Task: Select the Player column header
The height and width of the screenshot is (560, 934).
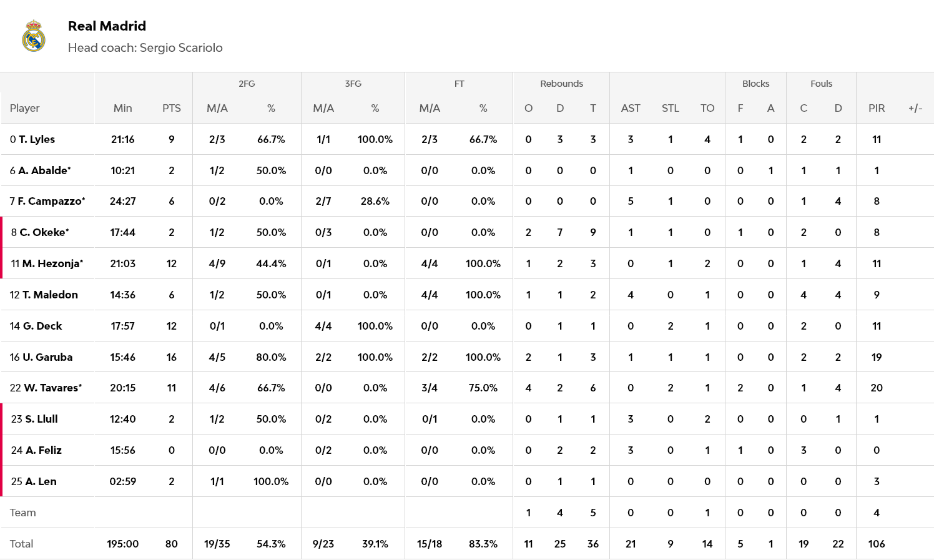Action: click(x=25, y=108)
